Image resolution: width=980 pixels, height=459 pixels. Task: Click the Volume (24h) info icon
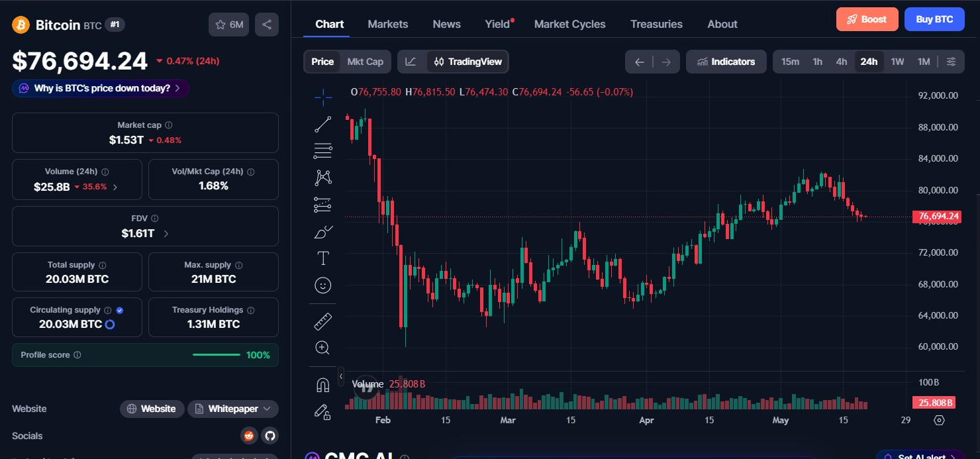point(105,172)
